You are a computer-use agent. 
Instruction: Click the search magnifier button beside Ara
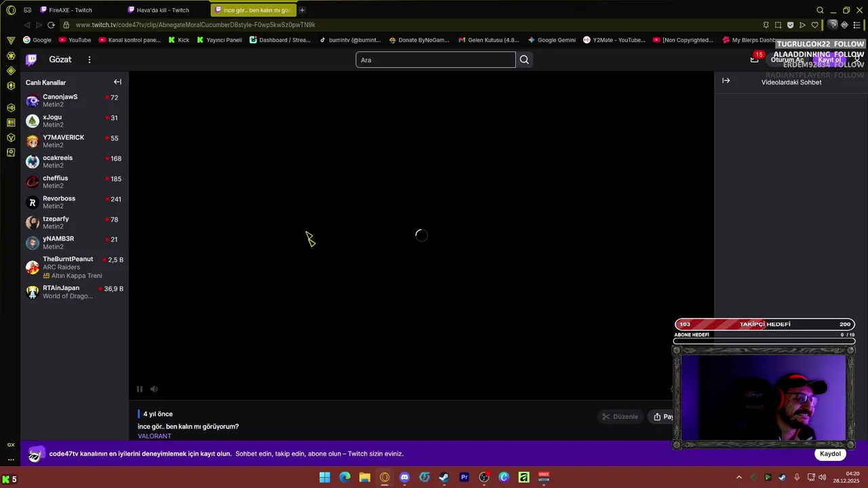pyautogui.click(x=524, y=60)
